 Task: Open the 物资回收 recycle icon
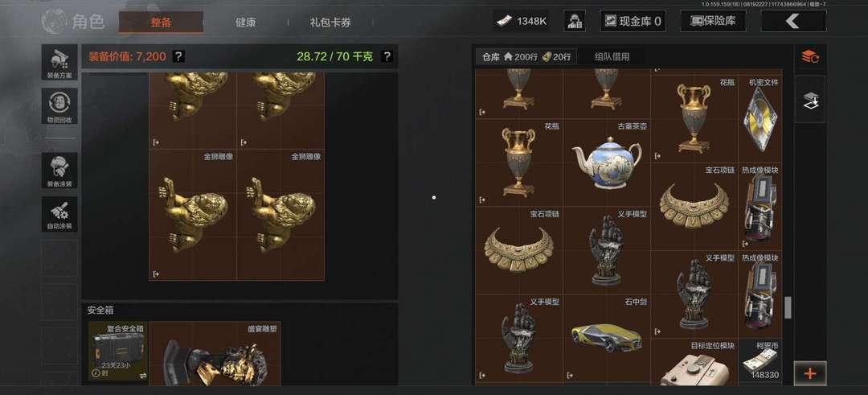click(59, 106)
